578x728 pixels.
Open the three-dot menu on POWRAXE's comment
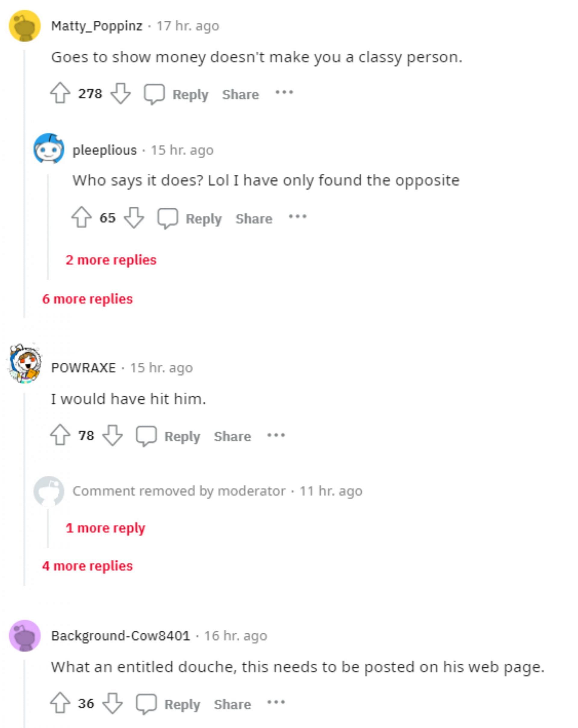pos(276,435)
